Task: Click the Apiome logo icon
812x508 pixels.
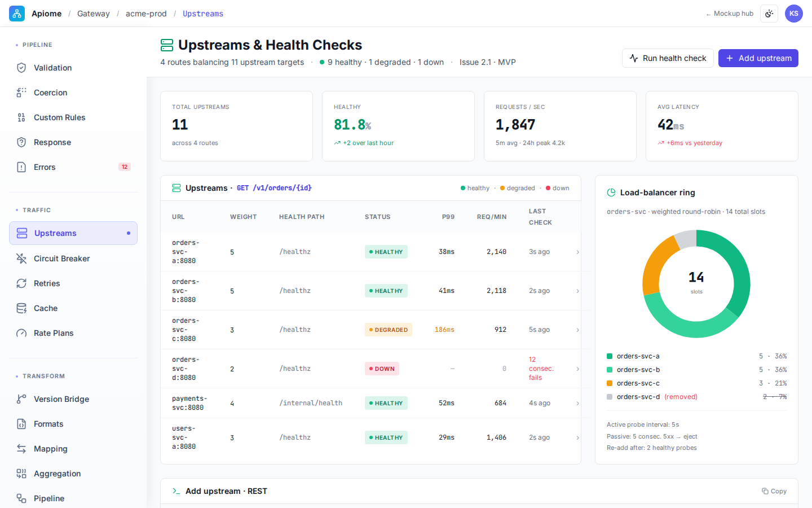Action: coord(17,14)
